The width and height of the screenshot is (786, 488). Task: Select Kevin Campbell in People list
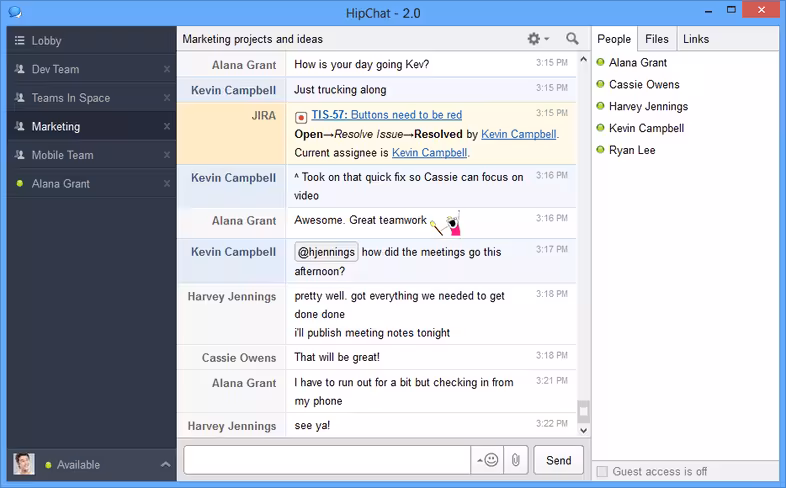646,128
